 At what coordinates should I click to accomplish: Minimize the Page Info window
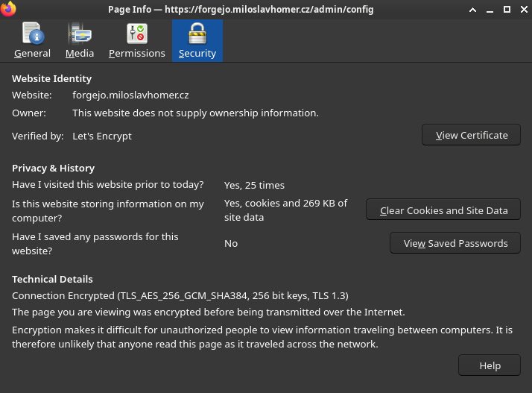click(x=488, y=9)
